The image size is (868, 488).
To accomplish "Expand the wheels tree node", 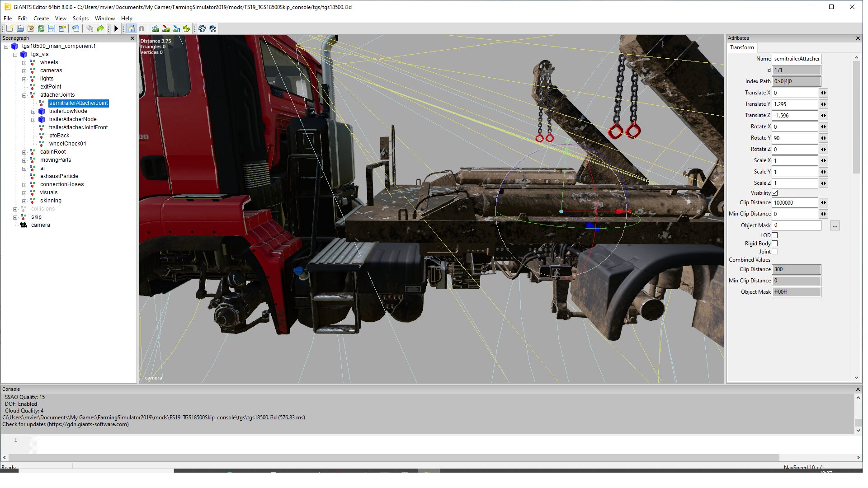I will coord(24,63).
